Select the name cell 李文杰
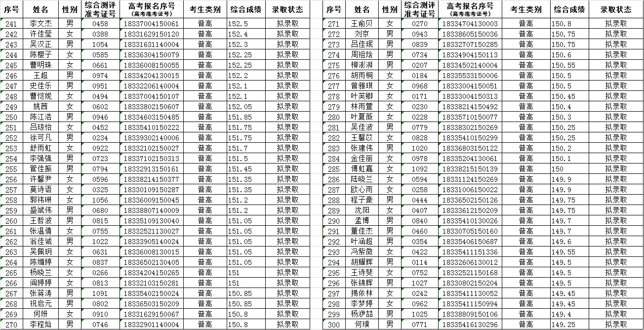Image resolution: width=644 pixels, height=330 pixels. pyautogui.click(x=40, y=24)
